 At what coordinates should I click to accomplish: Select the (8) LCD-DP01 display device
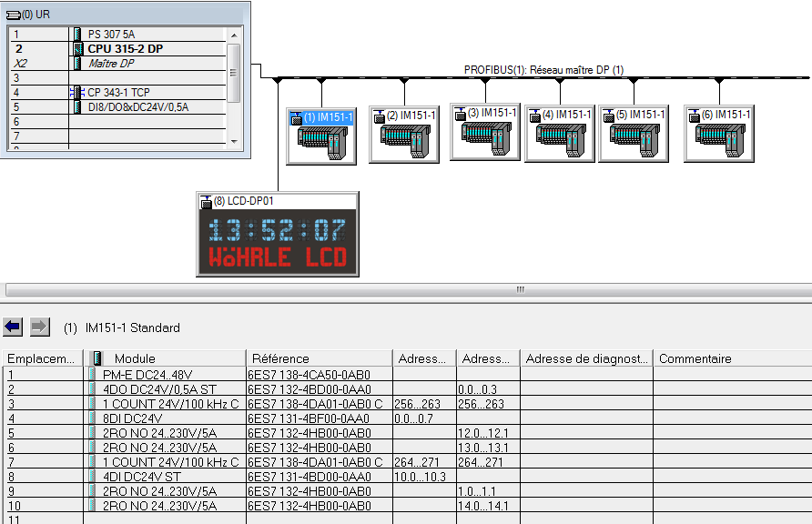pyautogui.click(x=278, y=240)
